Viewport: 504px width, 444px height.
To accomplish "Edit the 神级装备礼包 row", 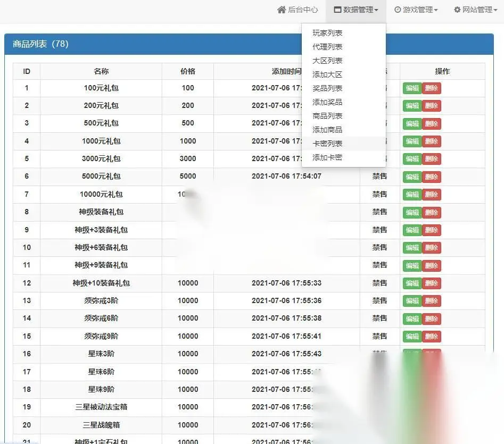I will pyautogui.click(x=412, y=212).
